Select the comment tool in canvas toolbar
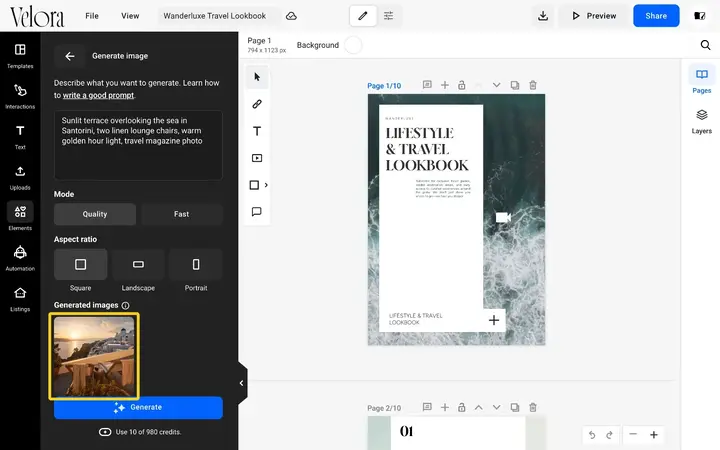Screen dimensions: 720x450 (x=257, y=212)
